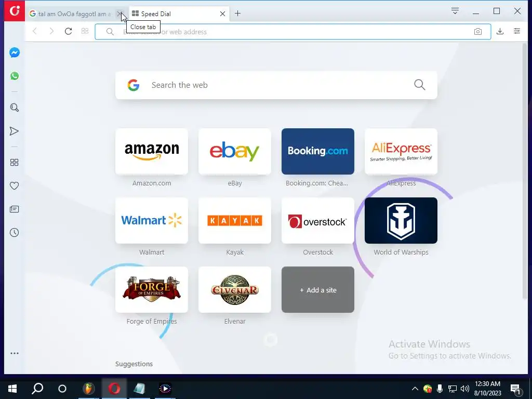Open the Forge of Empires tile
The height and width of the screenshot is (399, 532).
(152, 290)
